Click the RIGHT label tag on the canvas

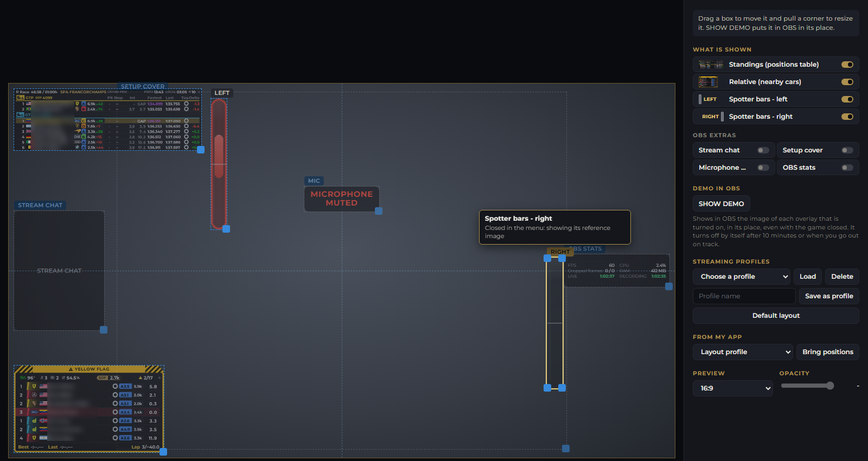[x=560, y=252]
